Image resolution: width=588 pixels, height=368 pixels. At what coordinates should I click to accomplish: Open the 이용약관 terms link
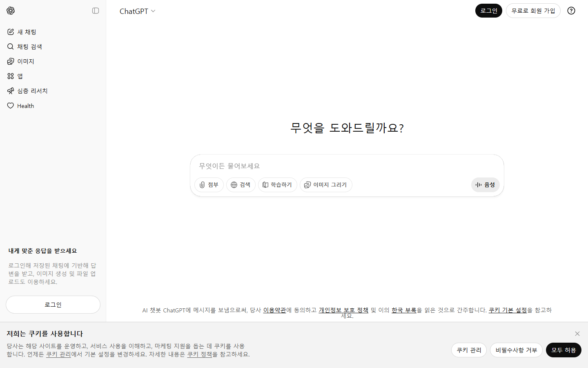pyautogui.click(x=274, y=310)
